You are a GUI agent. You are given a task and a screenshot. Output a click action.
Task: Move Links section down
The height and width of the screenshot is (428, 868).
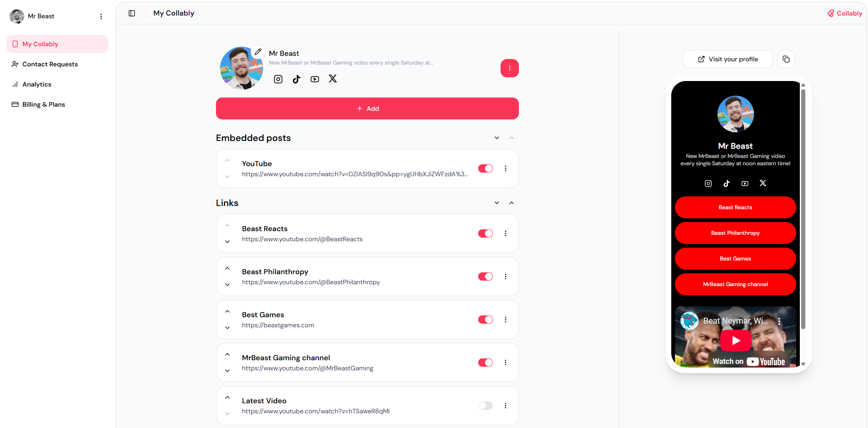coord(497,203)
